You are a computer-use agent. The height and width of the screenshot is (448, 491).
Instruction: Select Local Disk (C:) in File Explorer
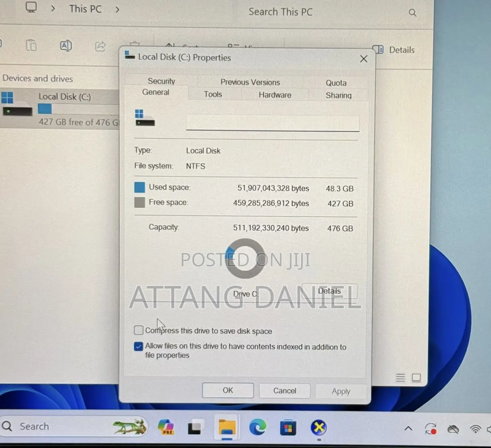click(x=60, y=109)
